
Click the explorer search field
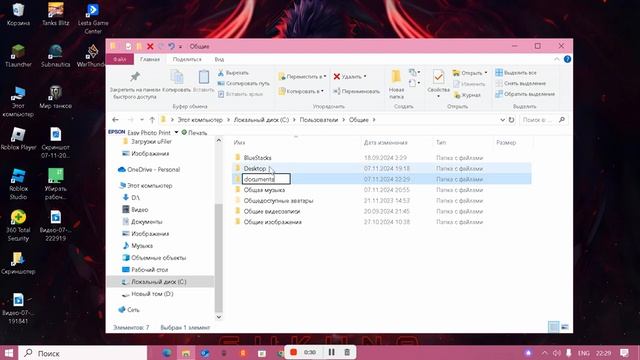click(538, 120)
